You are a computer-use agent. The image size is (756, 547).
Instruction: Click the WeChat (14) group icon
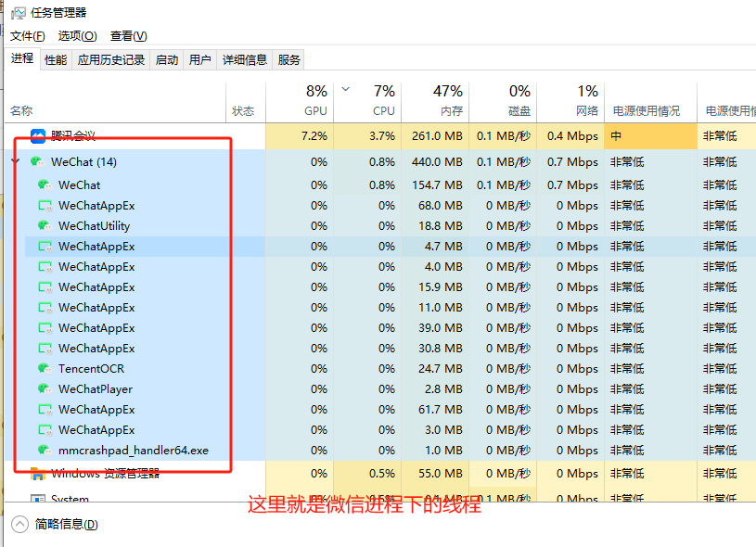37,162
